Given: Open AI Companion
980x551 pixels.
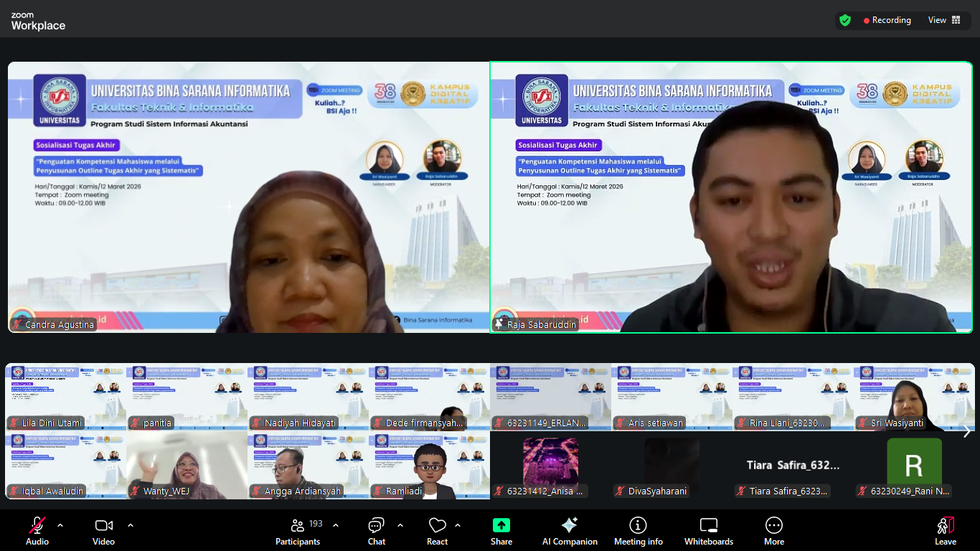Looking at the screenshot, I should pyautogui.click(x=570, y=529).
